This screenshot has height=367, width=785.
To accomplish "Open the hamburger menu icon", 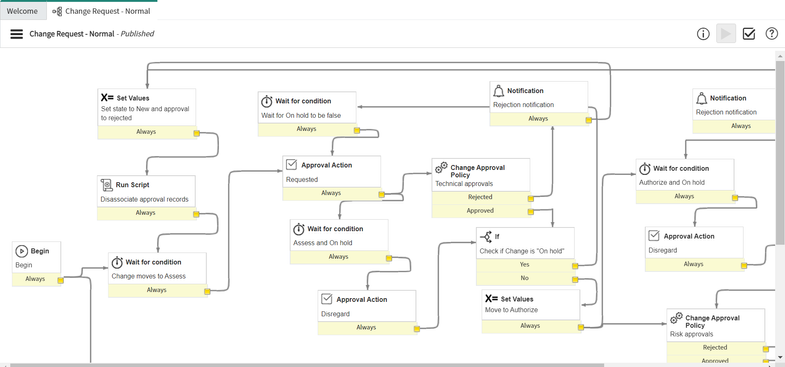I will tap(17, 34).
